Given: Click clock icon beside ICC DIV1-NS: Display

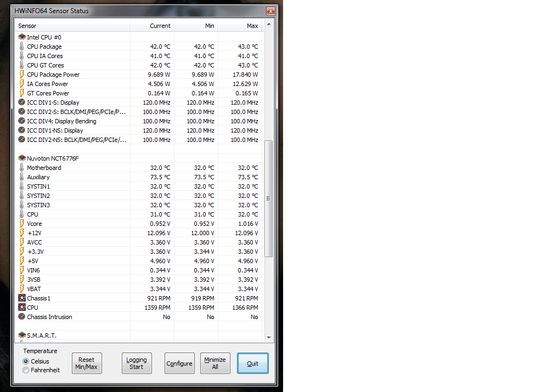Looking at the screenshot, I should [21, 130].
